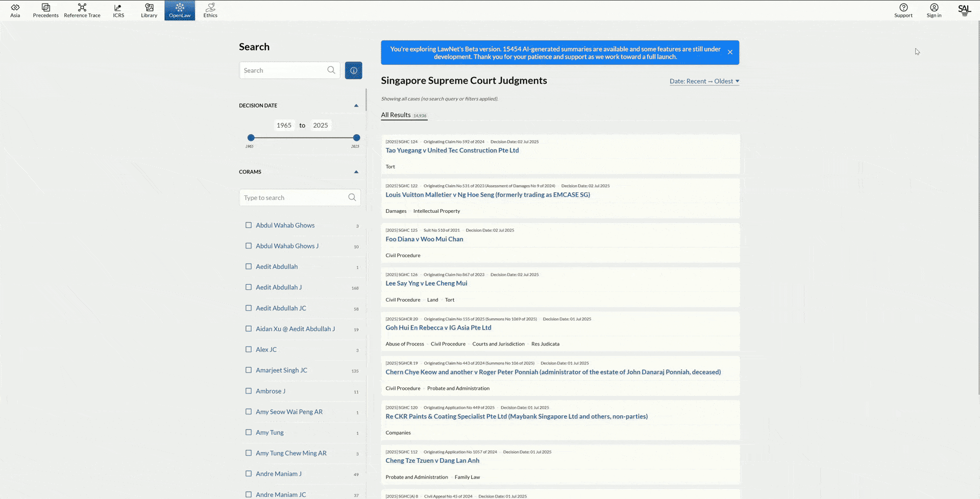Image resolution: width=980 pixels, height=499 pixels.
Task: Click the Intellectual Property tag
Action: [436, 211]
